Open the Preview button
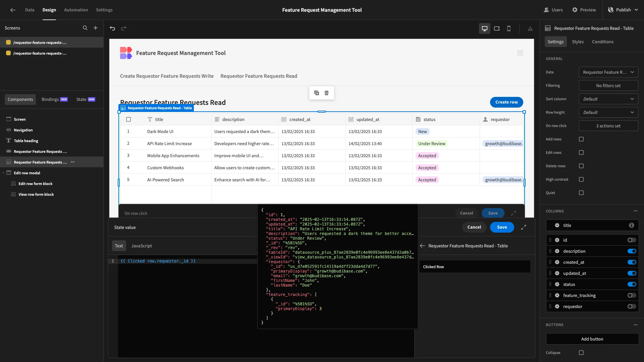The image size is (644, 362). click(584, 10)
